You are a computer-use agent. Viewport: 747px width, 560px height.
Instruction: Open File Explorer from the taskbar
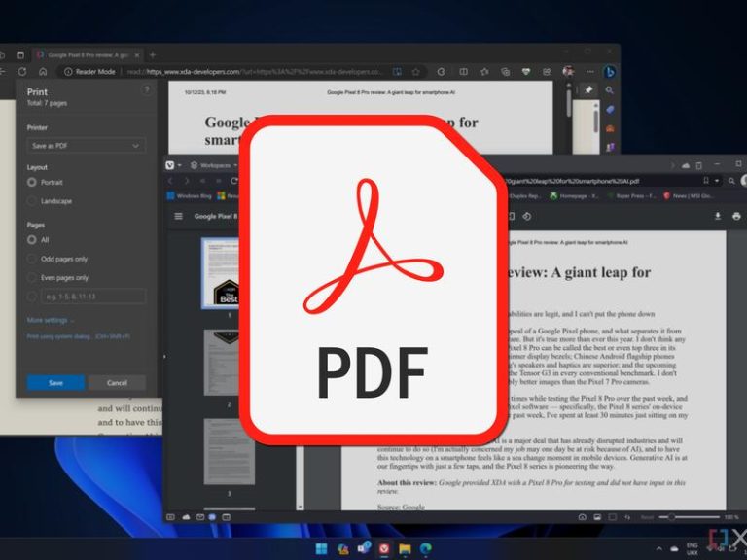(x=405, y=548)
